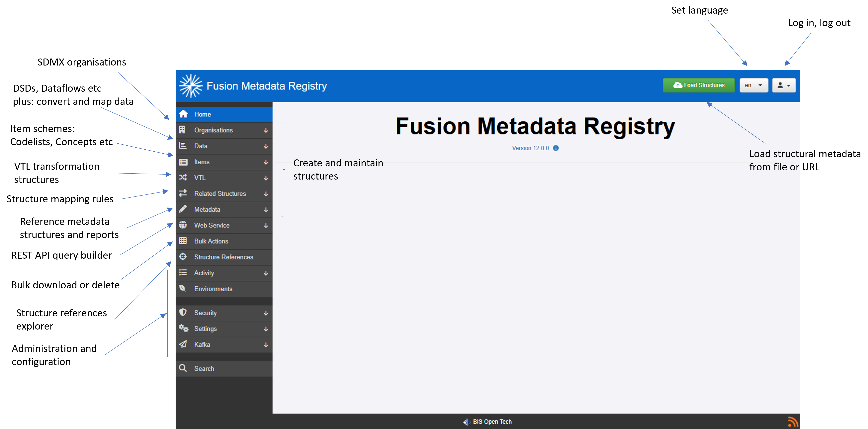
Task: Open the Bulk Actions menu item
Action: pos(224,241)
